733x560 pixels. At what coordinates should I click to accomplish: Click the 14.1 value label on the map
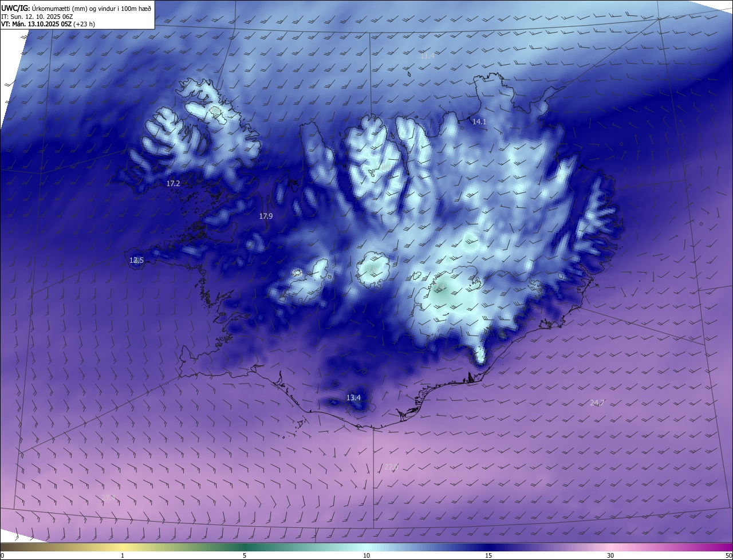pyautogui.click(x=479, y=121)
